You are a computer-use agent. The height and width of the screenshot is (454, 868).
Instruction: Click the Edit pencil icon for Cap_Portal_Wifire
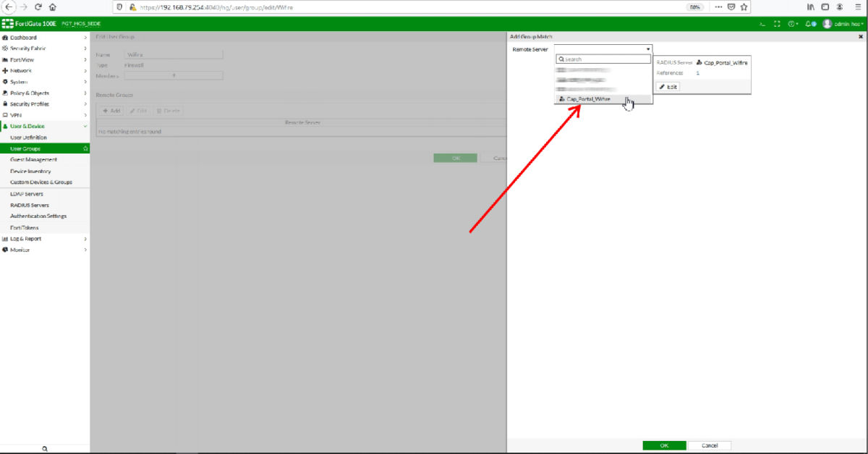point(669,86)
